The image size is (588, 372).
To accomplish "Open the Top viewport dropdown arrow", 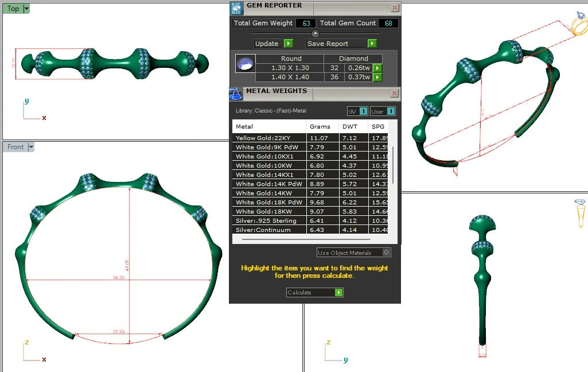I will [x=26, y=9].
